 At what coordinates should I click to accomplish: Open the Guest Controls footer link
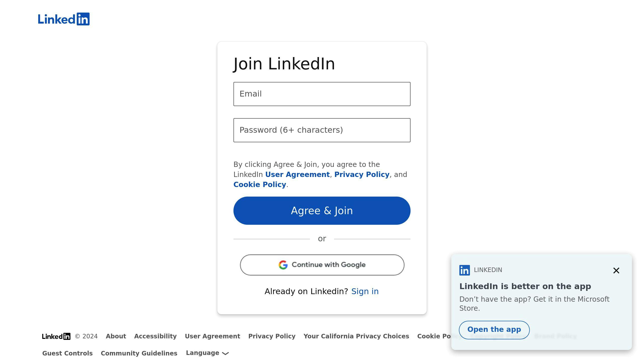(67, 353)
